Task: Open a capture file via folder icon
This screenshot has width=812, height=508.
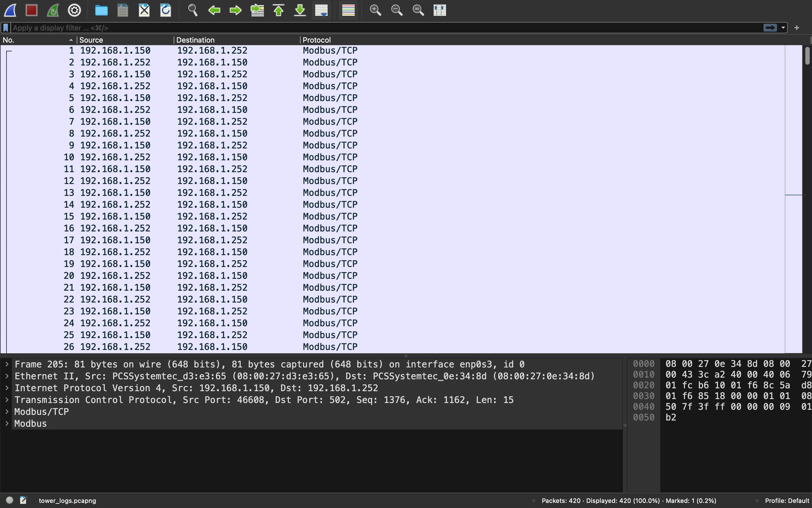Action: 101,10
